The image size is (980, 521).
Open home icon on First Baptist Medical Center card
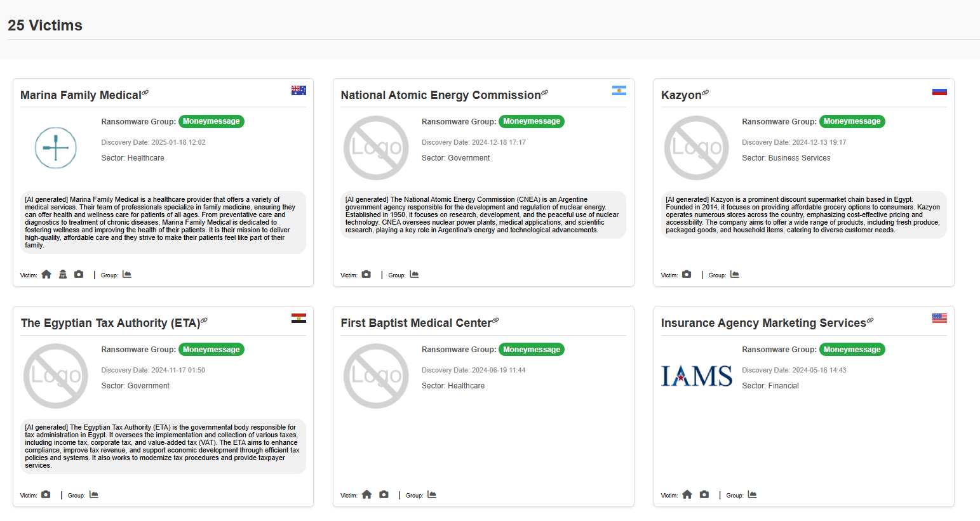point(367,494)
